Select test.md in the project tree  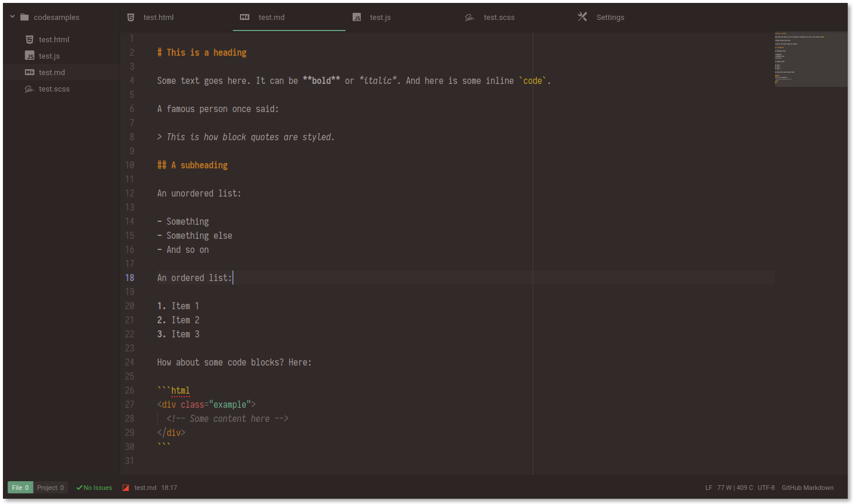[61, 72]
